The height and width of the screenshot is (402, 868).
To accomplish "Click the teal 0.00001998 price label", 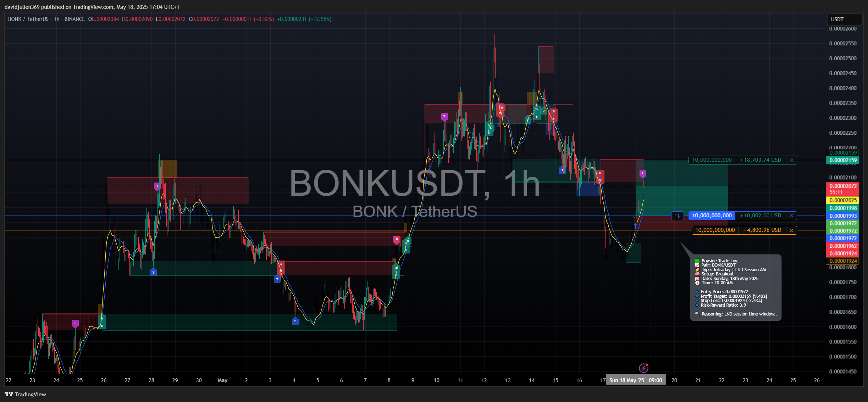I will (843, 208).
